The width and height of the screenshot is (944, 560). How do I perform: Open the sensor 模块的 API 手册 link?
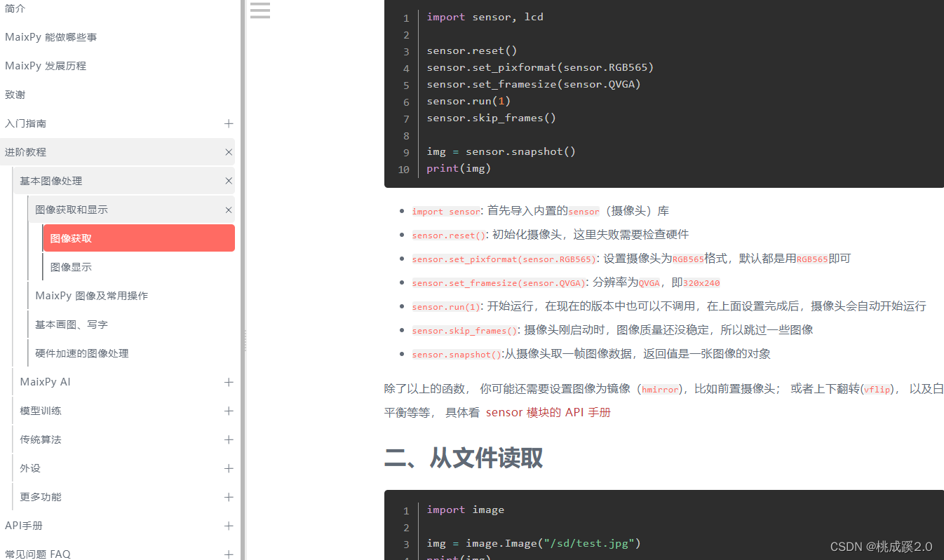(x=548, y=412)
